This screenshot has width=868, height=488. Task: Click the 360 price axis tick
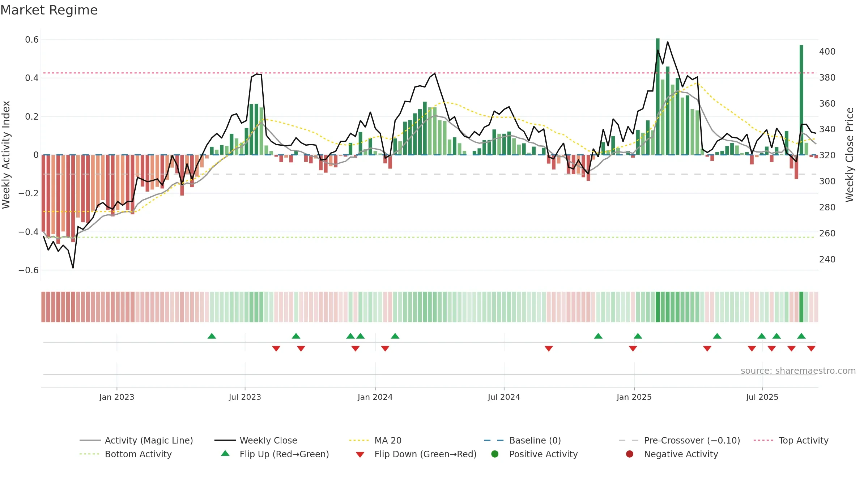(x=827, y=104)
